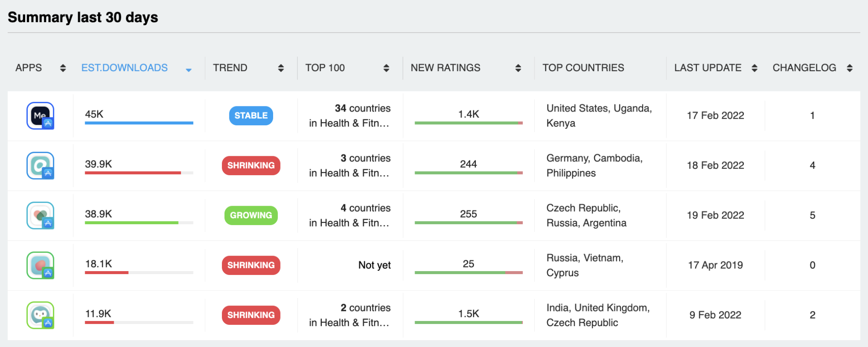Sort by LAST UPDATE column arrows
868x347 pixels.
(754, 68)
